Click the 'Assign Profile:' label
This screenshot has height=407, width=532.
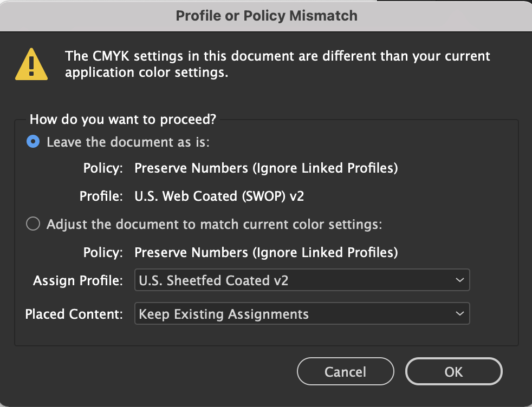[79, 280]
